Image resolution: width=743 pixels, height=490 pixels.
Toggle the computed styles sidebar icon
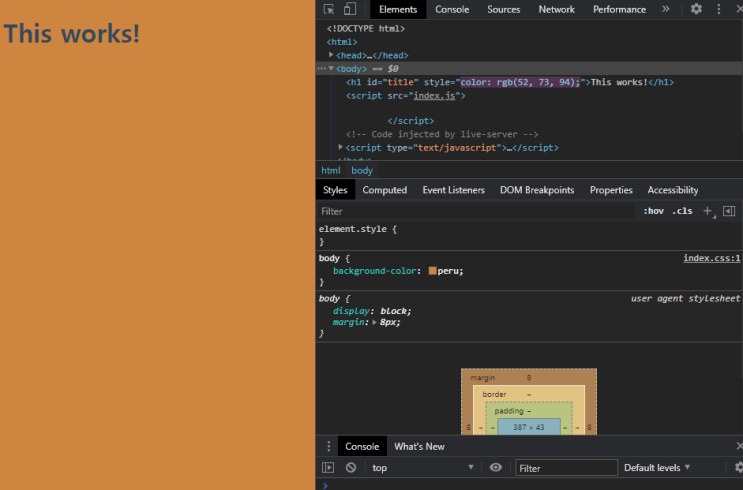(x=729, y=211)
